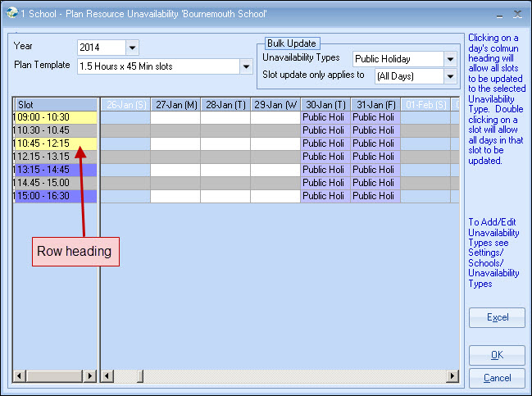Open the Year dropdown
The width and height of the screenshot is (532, 396).
[x=133, y=48]
